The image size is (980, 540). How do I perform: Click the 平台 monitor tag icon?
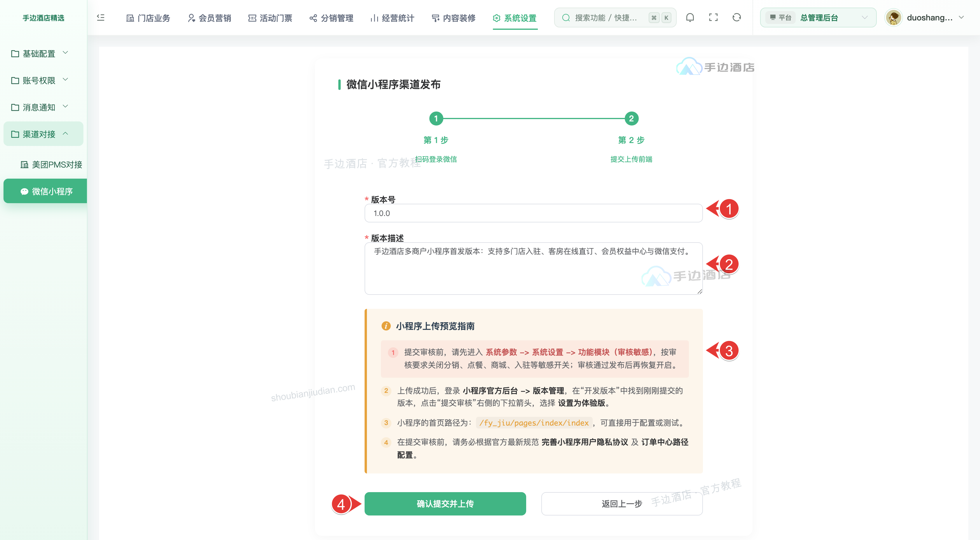pyautogui.click(x=773, y=18)
